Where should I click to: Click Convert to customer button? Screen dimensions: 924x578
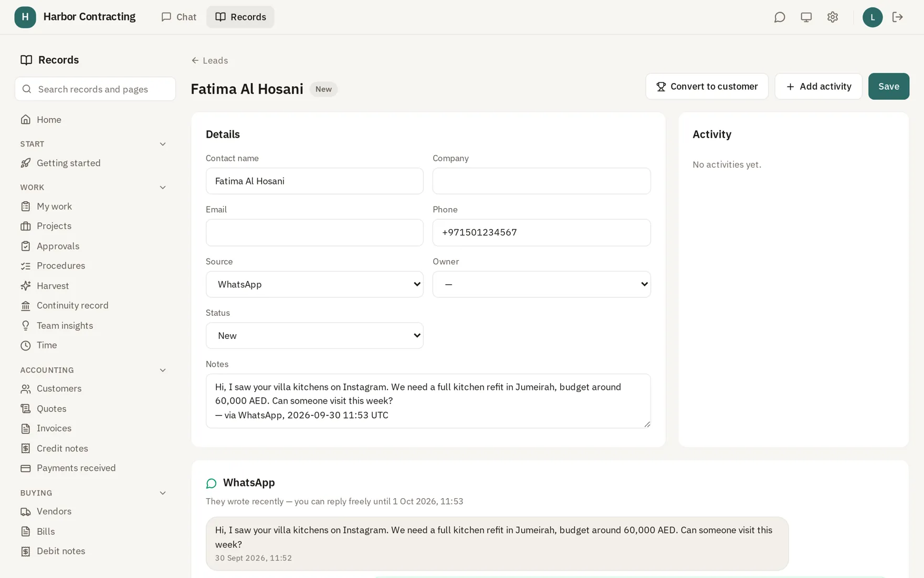(707, 86)
